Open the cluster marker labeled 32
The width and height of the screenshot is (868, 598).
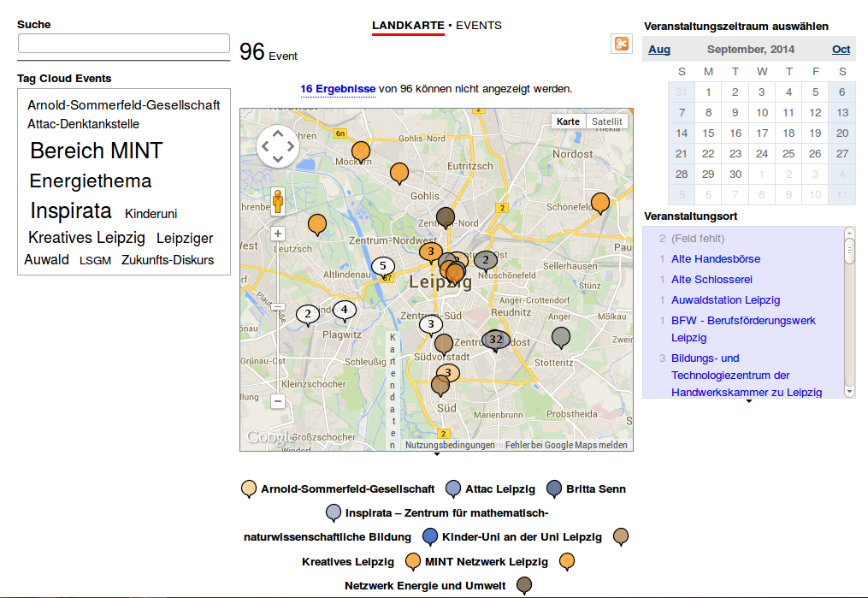tap(497, 340)
